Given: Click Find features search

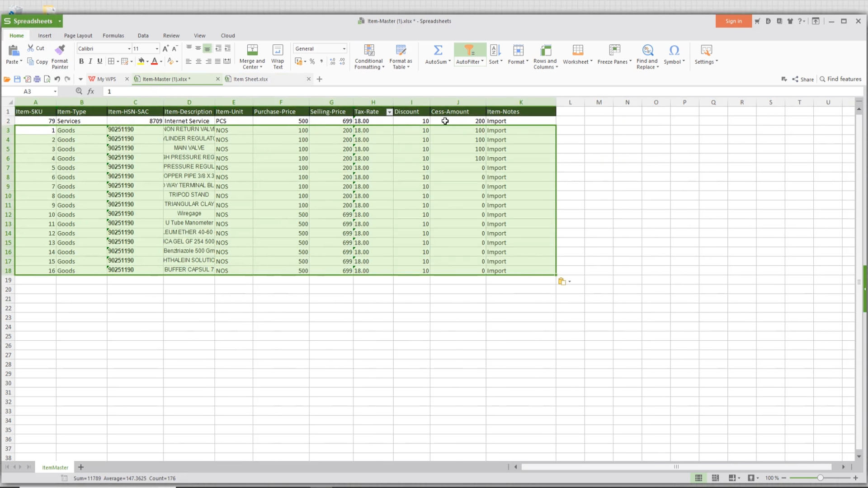Looking at the screenshot, I should click(x=840, y=79).
